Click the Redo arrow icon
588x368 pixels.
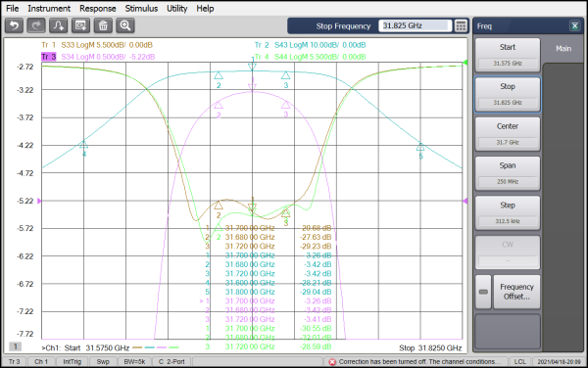coord(36,25)
